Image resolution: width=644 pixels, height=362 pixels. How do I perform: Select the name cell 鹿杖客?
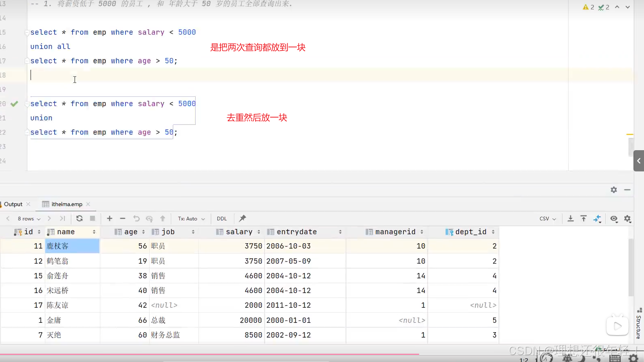pyautogui.click(x=72, y=246)
